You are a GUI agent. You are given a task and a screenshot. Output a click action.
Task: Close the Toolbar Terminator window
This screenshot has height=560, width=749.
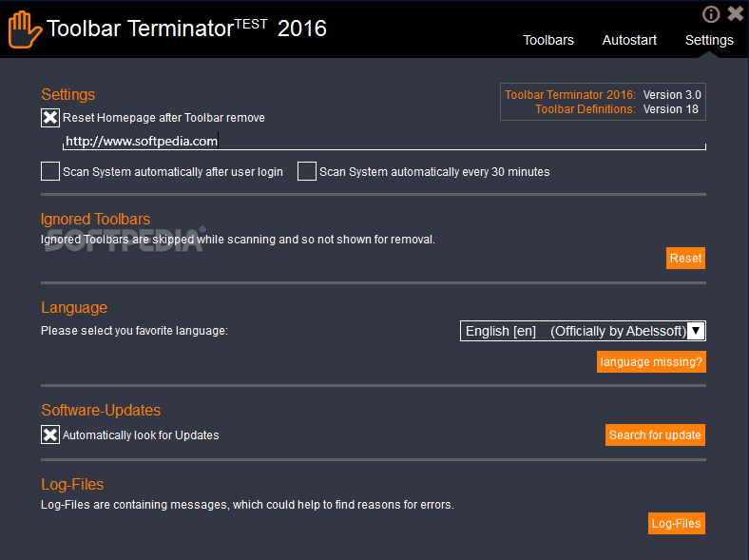(x=736, y=13)
